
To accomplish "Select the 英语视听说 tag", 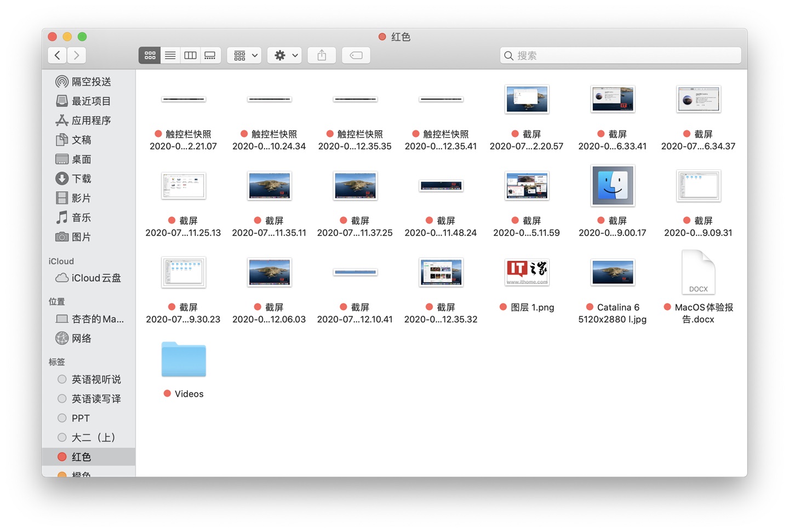I will coord(89,379).
